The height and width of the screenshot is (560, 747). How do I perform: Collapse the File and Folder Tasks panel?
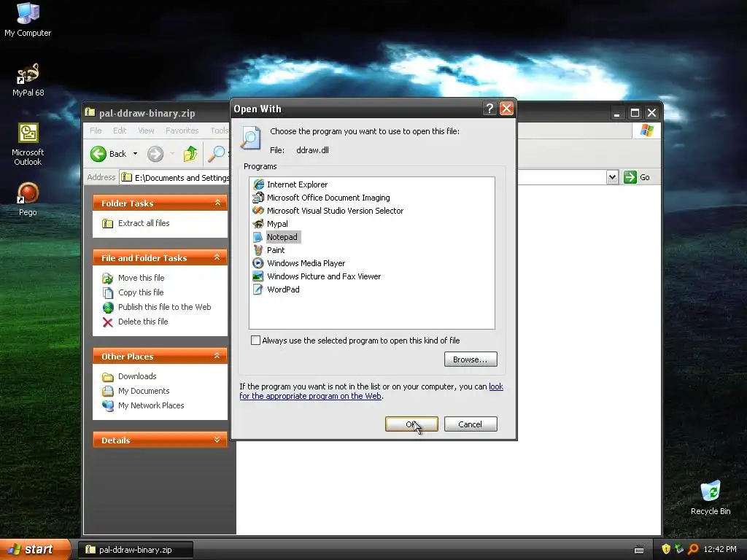[x=217, y=257]
